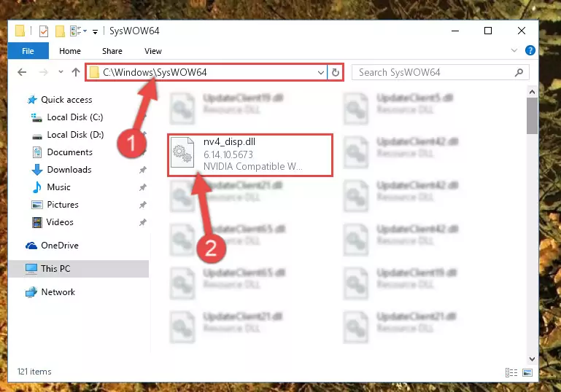Image resolution: width=561 pixels, height=392 pixels.
Task: Open OneDrive in the navigation pane
Action: point(60,246)
